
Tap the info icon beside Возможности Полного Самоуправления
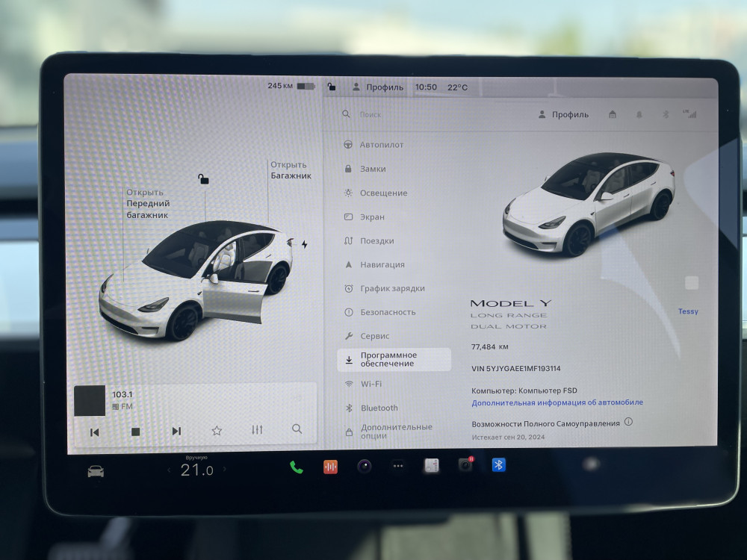pos(628,422)
